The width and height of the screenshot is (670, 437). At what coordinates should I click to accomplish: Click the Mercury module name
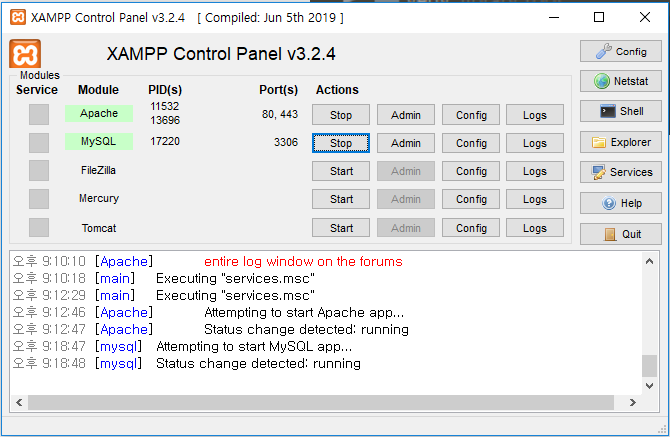[x=99, y=198]
